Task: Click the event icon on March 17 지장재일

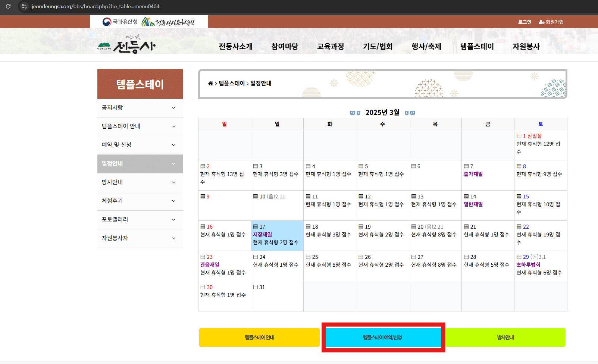Action: point(256,226)
